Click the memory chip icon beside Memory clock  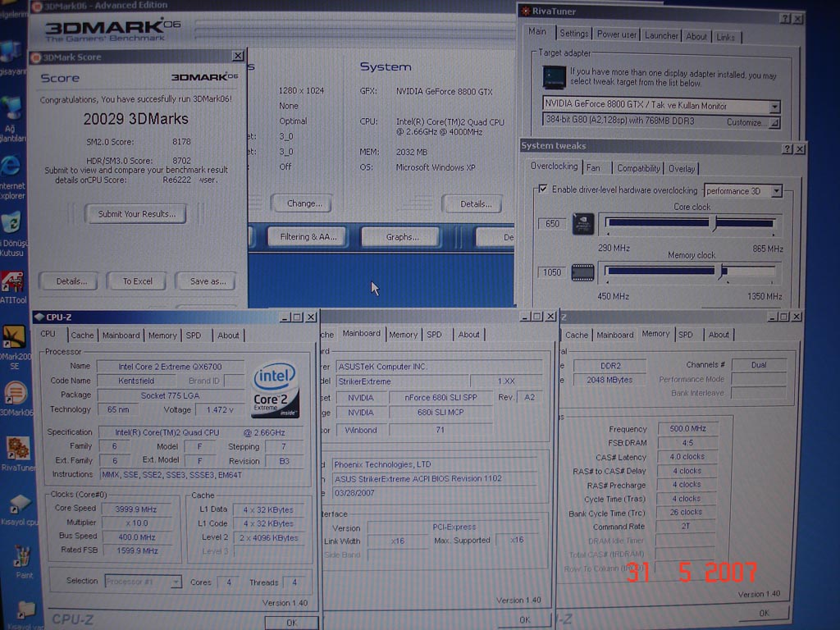[582, 272]
